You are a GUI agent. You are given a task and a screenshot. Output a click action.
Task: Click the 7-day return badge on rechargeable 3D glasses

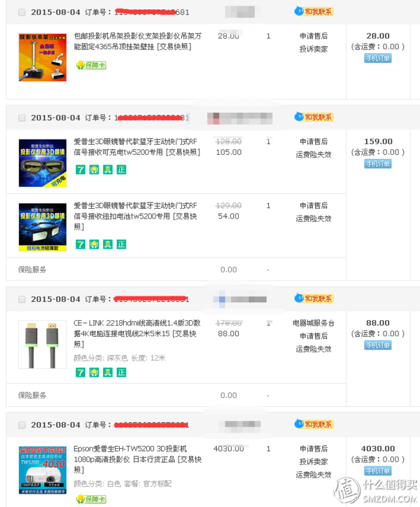point(80,169)
